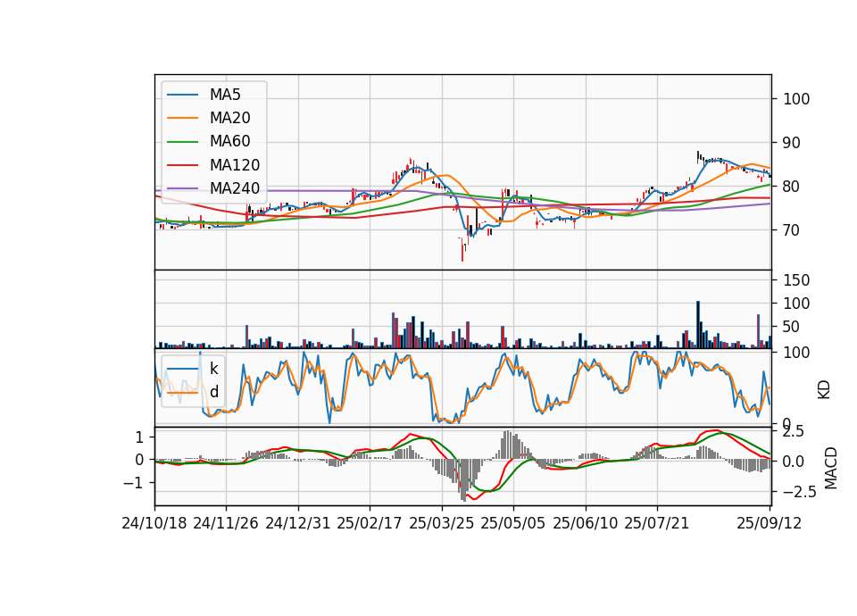Click the 24/11/26 date axis label
Screen dimensions: 857x616
point(226,523)
